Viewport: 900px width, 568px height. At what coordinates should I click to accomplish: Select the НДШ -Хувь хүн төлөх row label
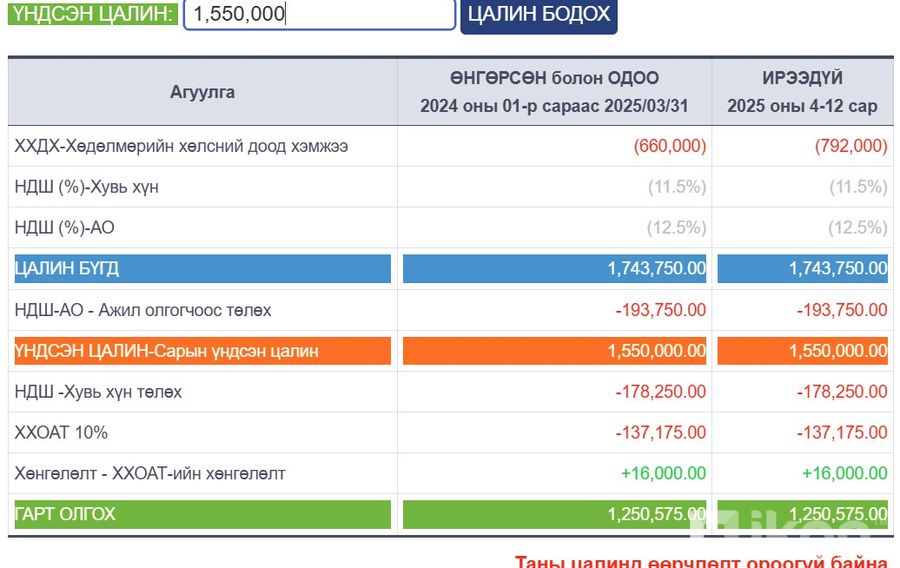[99, 392]
